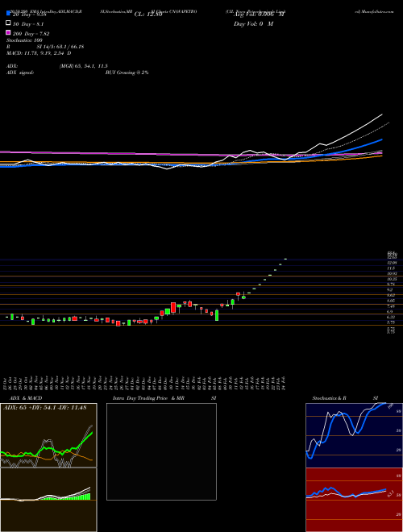Click the red RSI chart panel

(x=354, y=500)
